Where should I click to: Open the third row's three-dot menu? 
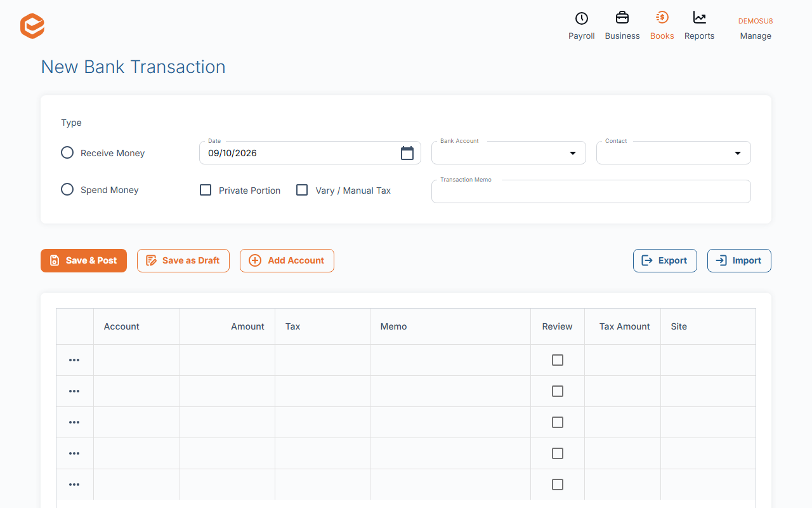point(74,422)
